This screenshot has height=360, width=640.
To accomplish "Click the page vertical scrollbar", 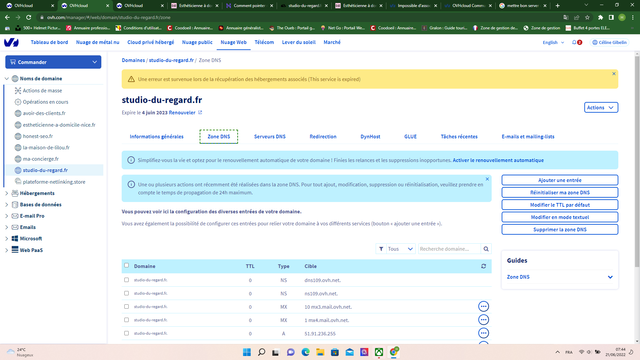I will (x=637, y=161).
